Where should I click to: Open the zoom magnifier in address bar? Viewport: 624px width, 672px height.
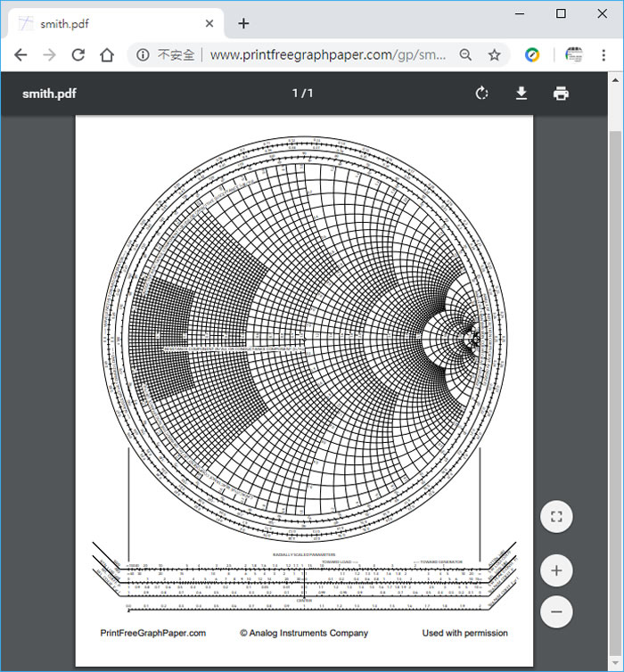[465, 55]
